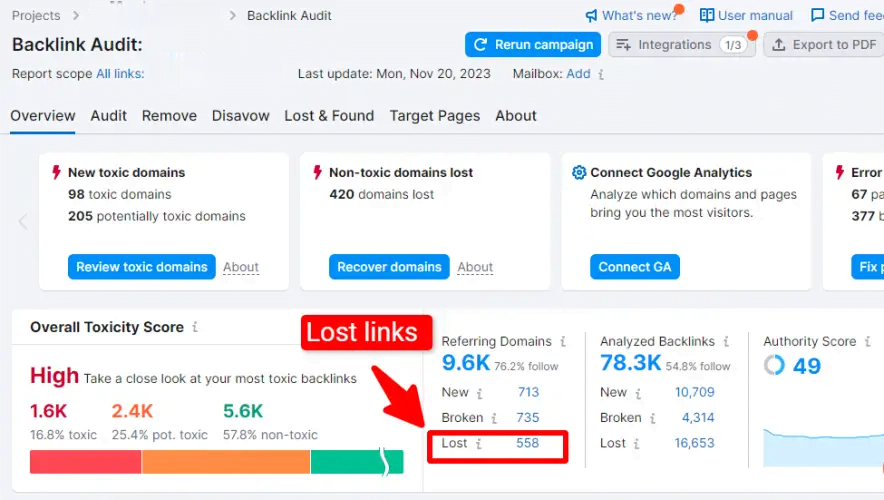
Task: Click the 9.6K referring domains total
Action: pos(466,363)
